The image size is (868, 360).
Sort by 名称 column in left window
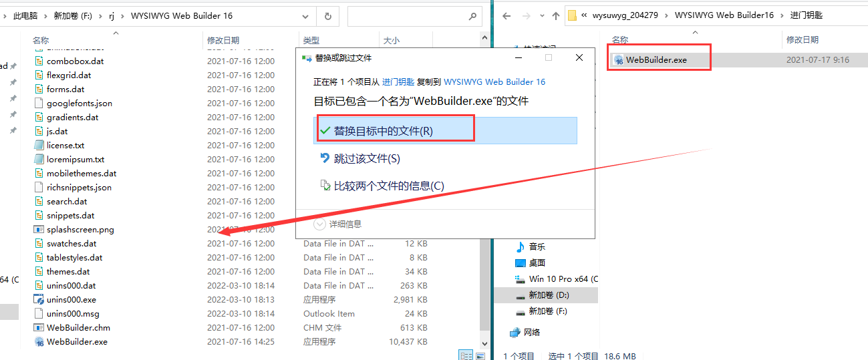[41, 41]
